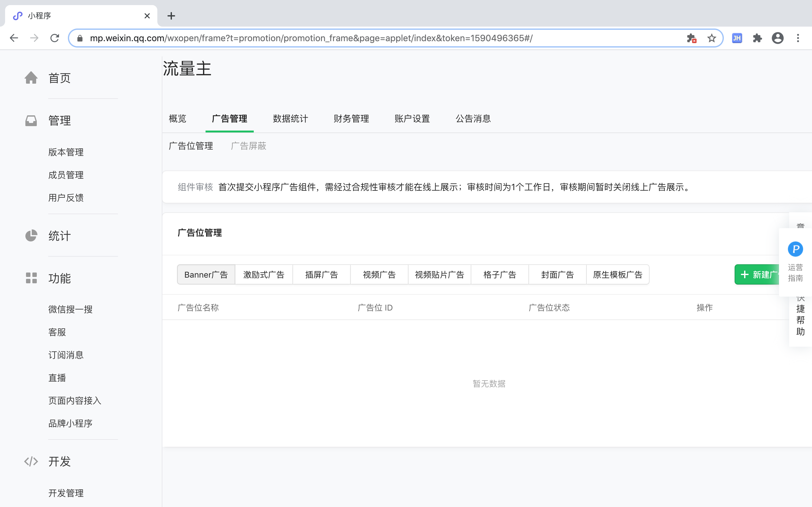Viewport: 812px width, 507px height.
Task: Switch to the 数据统计 tab
Action: click(290, 119)
